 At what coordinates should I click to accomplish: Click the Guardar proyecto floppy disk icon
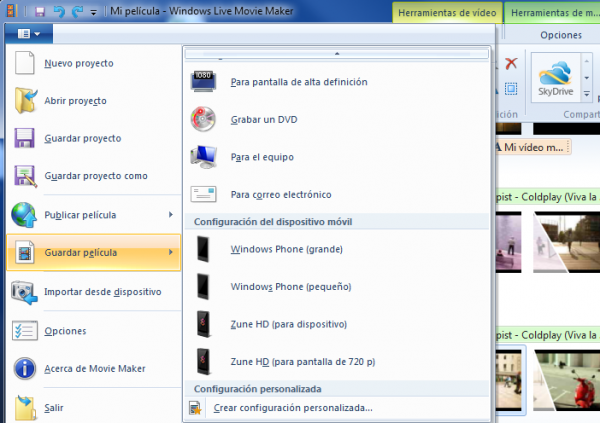point(24,138)
